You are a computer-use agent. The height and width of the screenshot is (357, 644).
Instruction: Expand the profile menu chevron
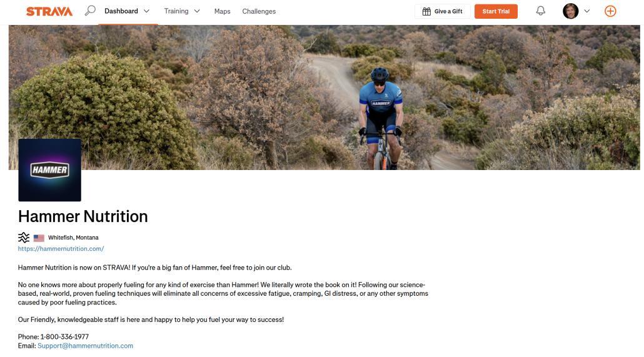pyautogui.click(x=586, y=11)
